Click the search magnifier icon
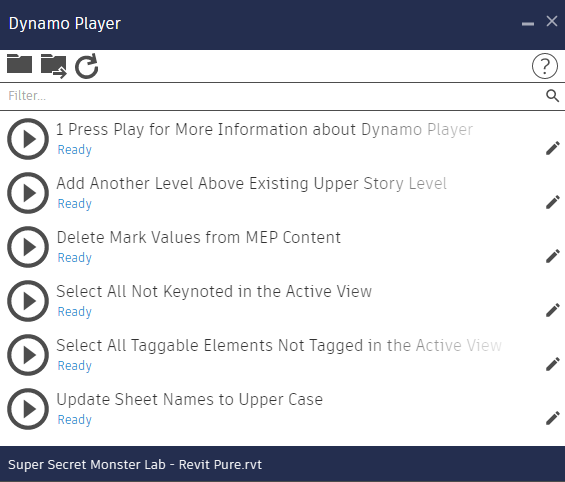 [552, 96]
